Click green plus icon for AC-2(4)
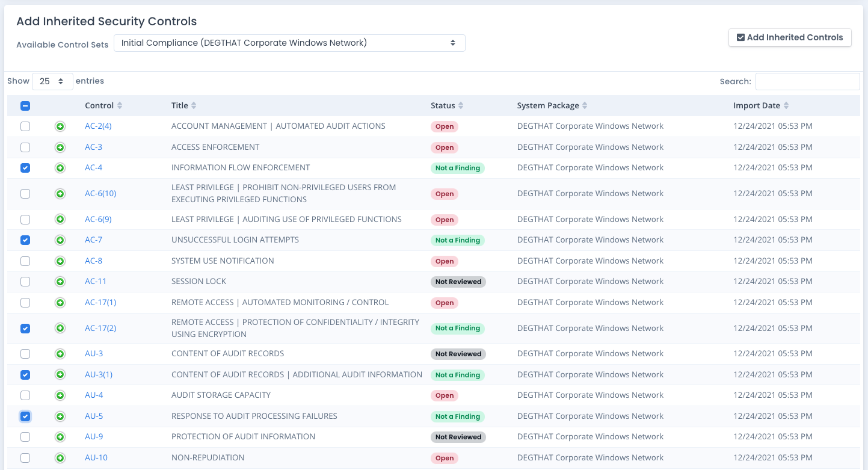This screenshot has height=470, width=868. pos(60,126)
